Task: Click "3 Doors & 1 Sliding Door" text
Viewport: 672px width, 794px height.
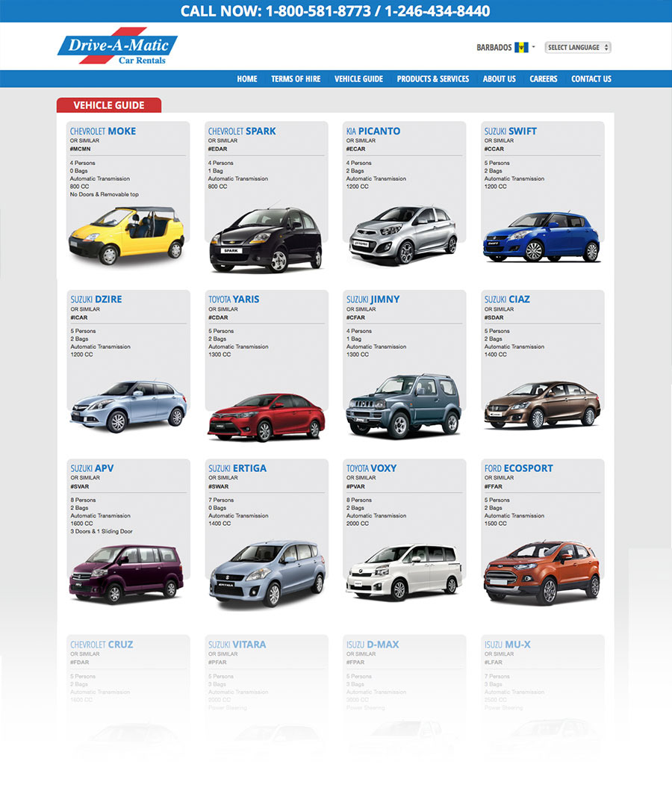Action: pyautogui.click(x=102, y=532)
